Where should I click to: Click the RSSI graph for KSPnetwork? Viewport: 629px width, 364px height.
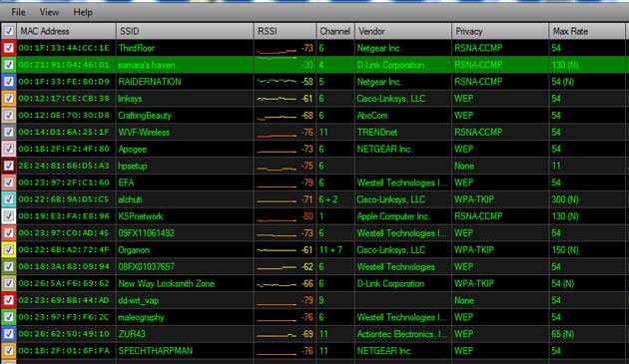[277, 216]
